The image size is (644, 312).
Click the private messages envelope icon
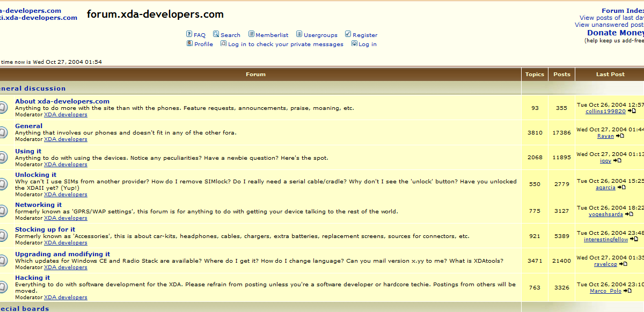coord(223,43)
